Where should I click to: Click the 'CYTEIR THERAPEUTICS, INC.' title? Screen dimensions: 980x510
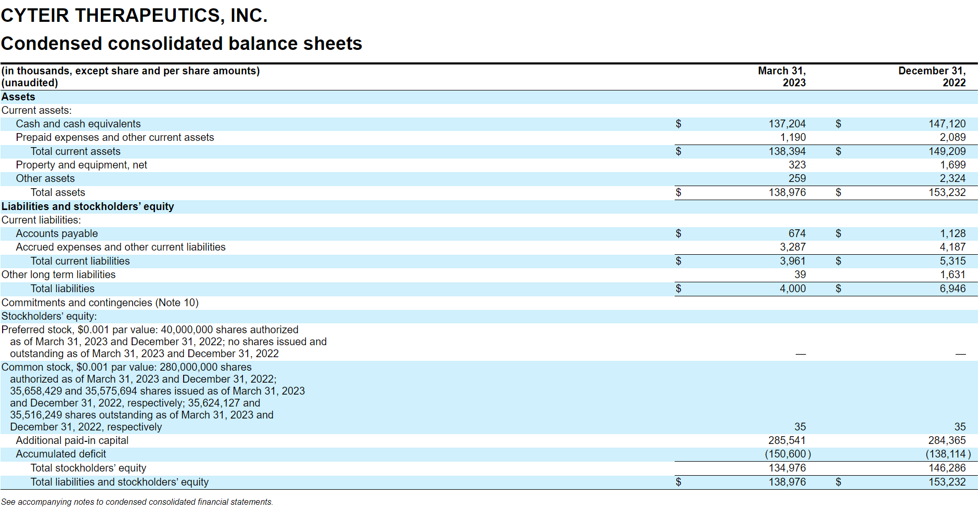click(x=134, y=16)
